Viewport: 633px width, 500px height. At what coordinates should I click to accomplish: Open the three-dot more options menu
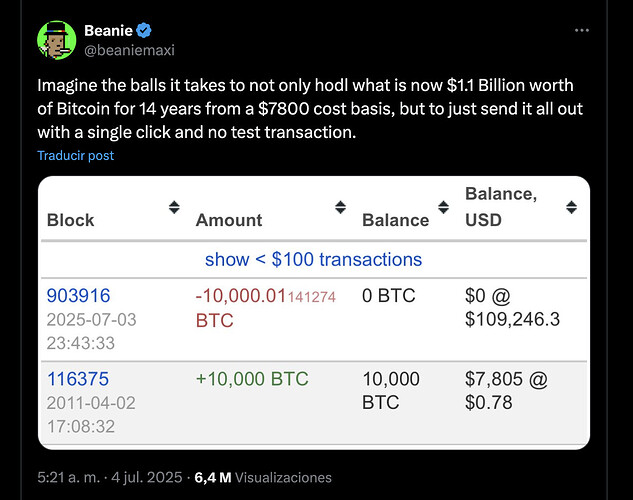(582, 30)
